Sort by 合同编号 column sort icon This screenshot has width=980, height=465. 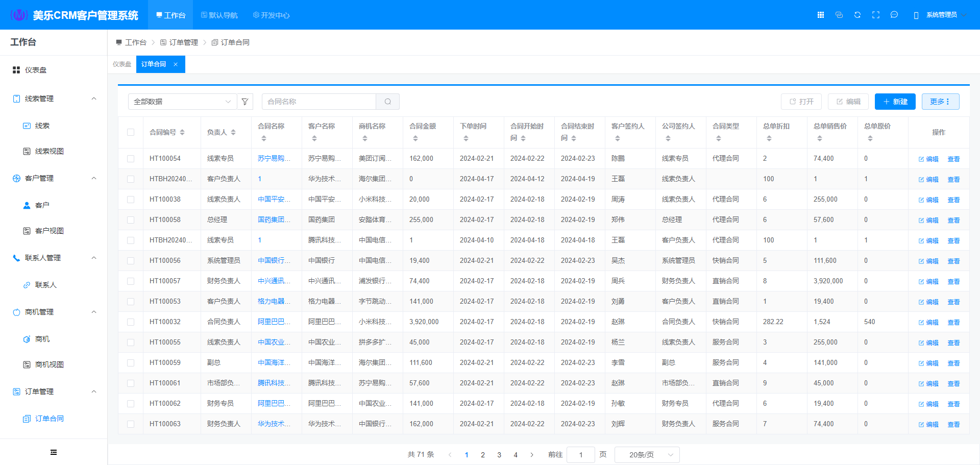tap(182, 132)
